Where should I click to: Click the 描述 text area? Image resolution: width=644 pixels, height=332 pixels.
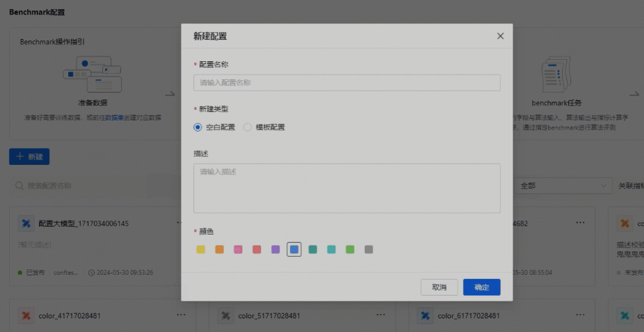[346, 188]
